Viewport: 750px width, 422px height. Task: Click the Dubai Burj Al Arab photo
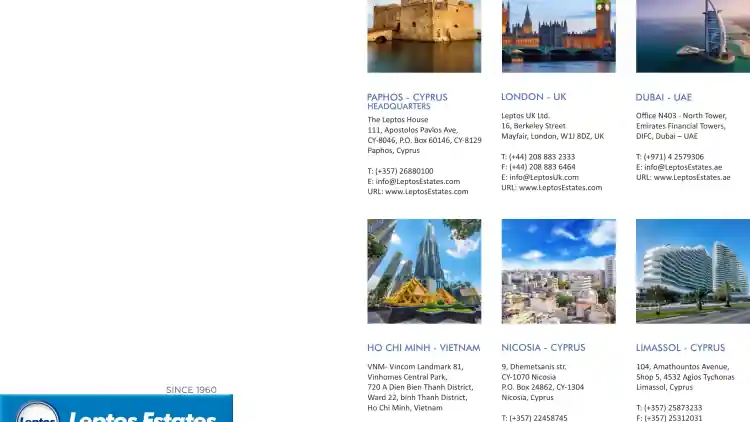[693, 36]
